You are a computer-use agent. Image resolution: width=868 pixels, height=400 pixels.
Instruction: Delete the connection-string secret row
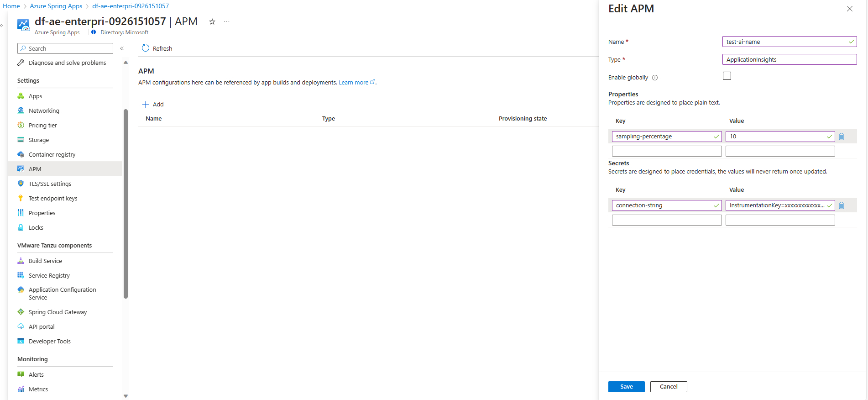[x=842, y=205]
